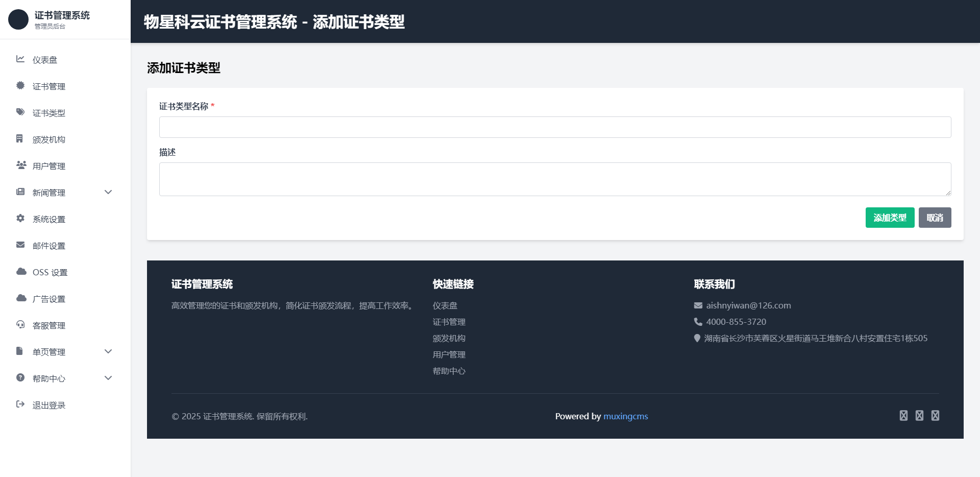Click the certificate badge icon beside 证书管理

click(20, 85)
